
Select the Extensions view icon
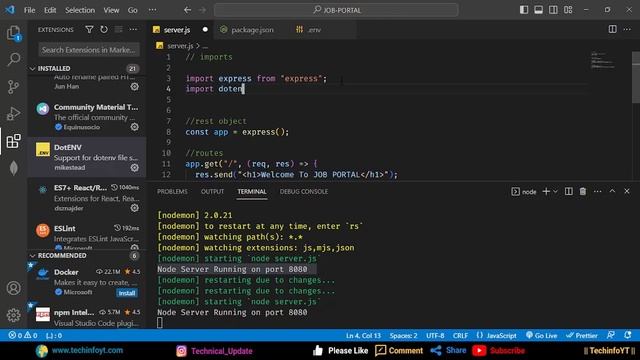(x=13, y=141)
